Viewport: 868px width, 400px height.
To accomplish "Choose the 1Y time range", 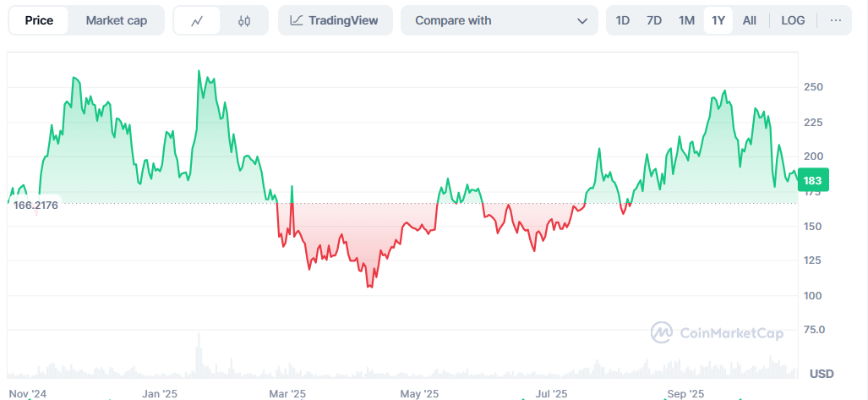I will point(718,20).
